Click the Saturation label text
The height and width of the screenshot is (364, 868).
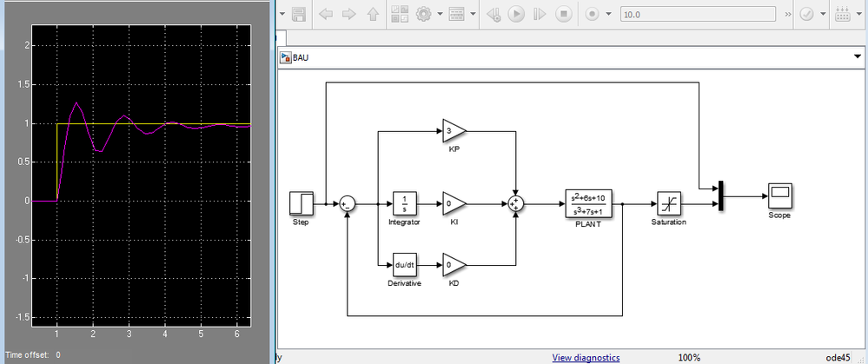[x=669, y=222]
